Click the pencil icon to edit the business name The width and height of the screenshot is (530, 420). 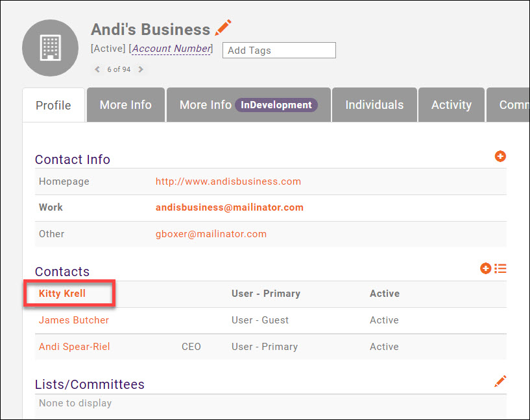click(223, 28)
